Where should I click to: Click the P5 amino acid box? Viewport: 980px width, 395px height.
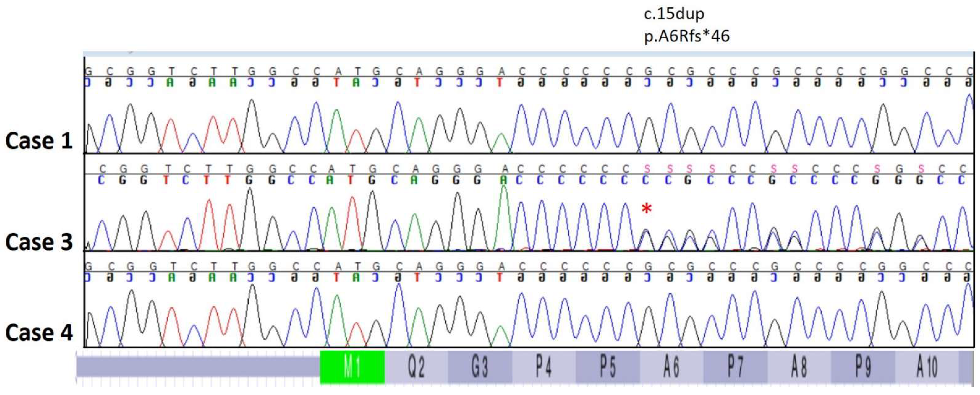point(608,367)
